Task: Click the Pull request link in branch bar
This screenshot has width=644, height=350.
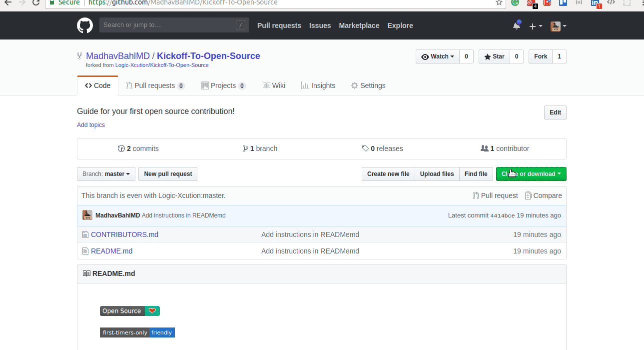Action: [x=495, y=195]
